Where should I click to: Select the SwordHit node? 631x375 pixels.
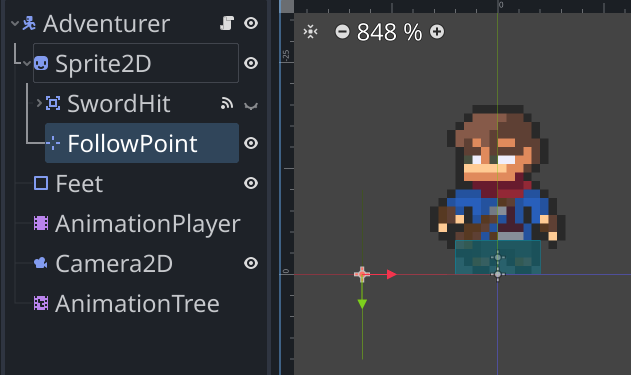[x=119, y=103]
